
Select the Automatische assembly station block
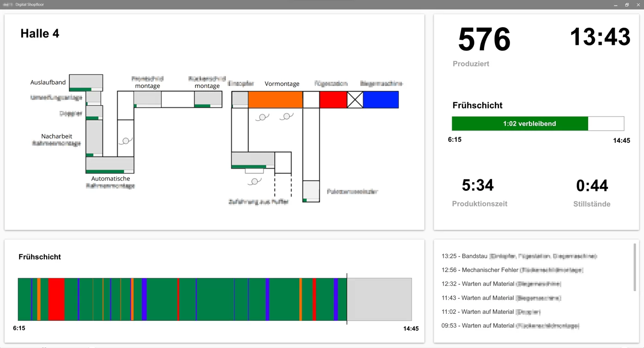[110, 165]
